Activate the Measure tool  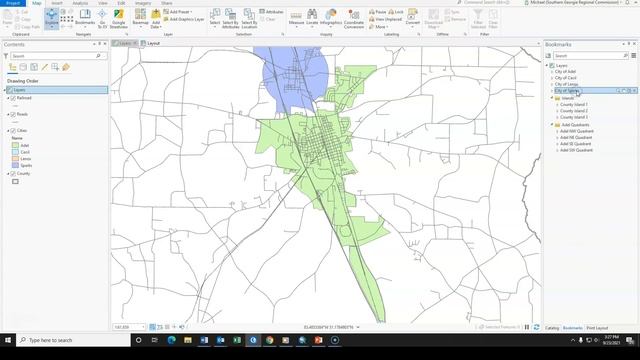pos(296,18)
